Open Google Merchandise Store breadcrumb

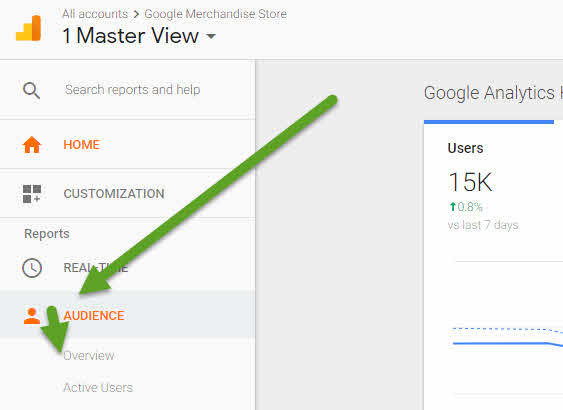pos(215,14)
